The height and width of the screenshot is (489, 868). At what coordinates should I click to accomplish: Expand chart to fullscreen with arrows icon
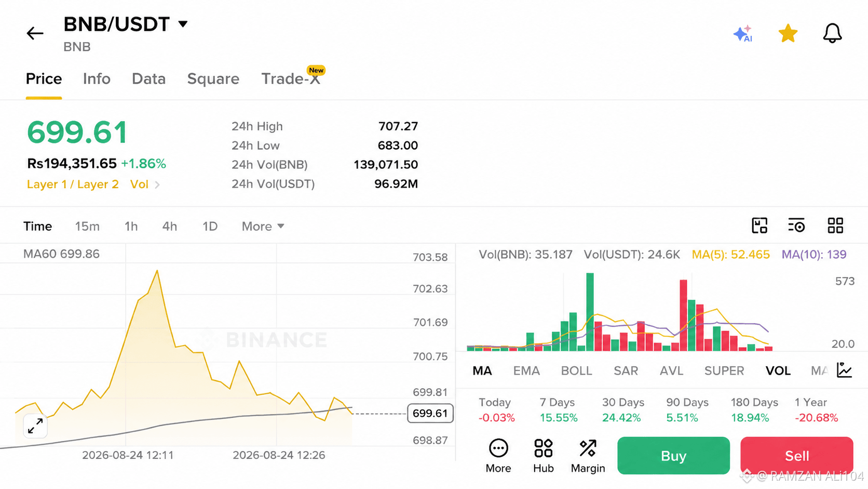pyautogui.click(x=35, y=426)
